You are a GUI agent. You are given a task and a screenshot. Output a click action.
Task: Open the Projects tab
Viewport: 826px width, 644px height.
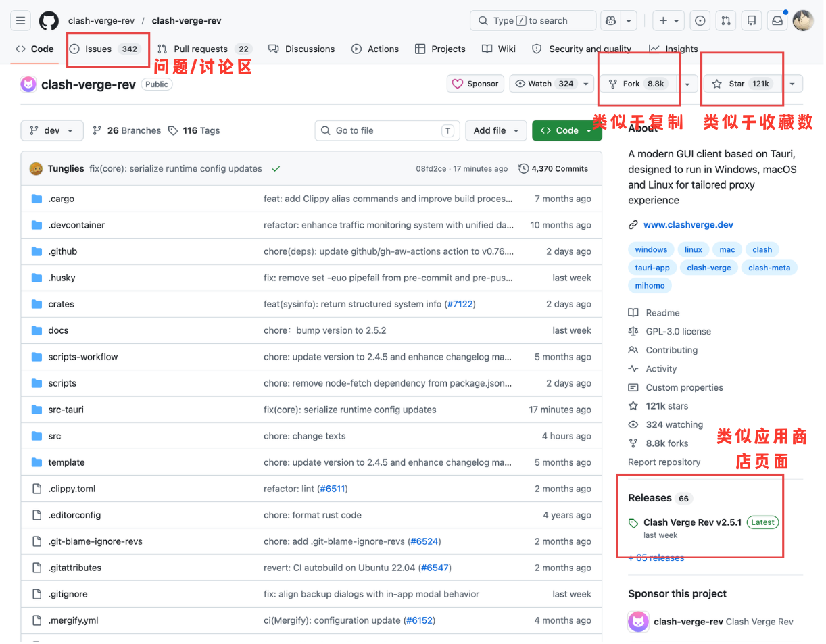click(x=440, y=49)
